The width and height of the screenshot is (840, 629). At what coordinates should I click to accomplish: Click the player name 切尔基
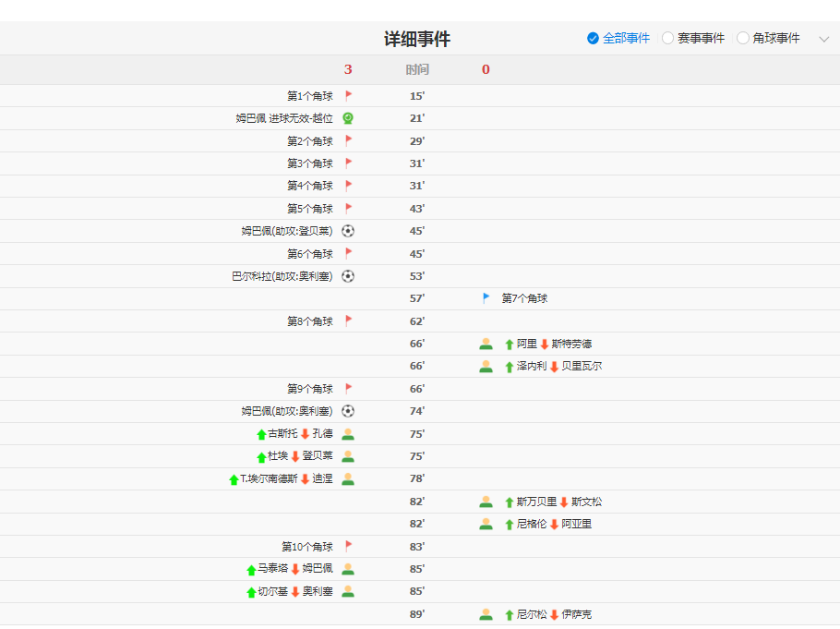272,591
